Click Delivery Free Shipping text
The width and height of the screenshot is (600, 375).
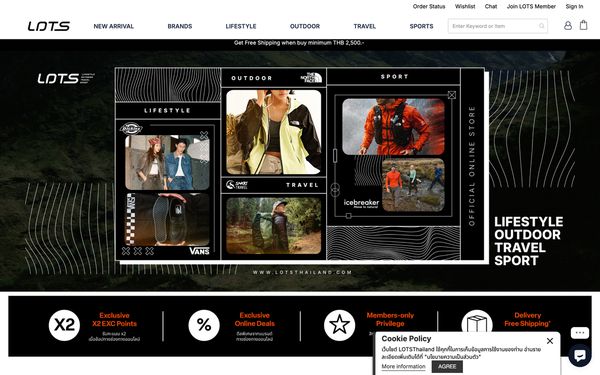527,320
